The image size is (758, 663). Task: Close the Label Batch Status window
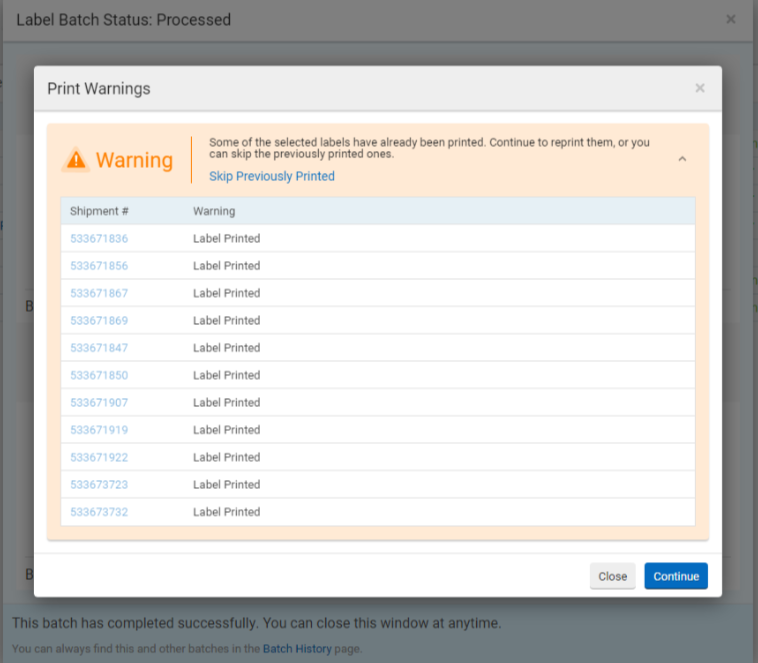coord(731,19)
